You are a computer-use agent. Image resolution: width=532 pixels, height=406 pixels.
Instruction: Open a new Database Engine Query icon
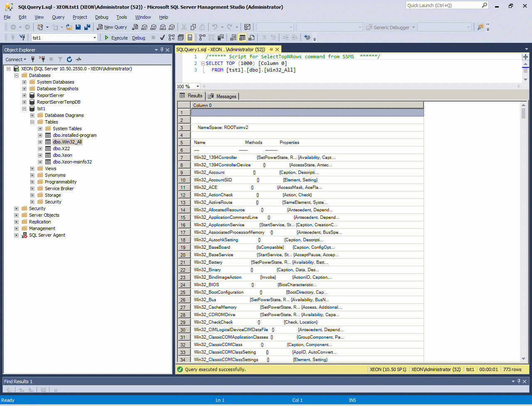pyautogui.click(x=135, y=27)
